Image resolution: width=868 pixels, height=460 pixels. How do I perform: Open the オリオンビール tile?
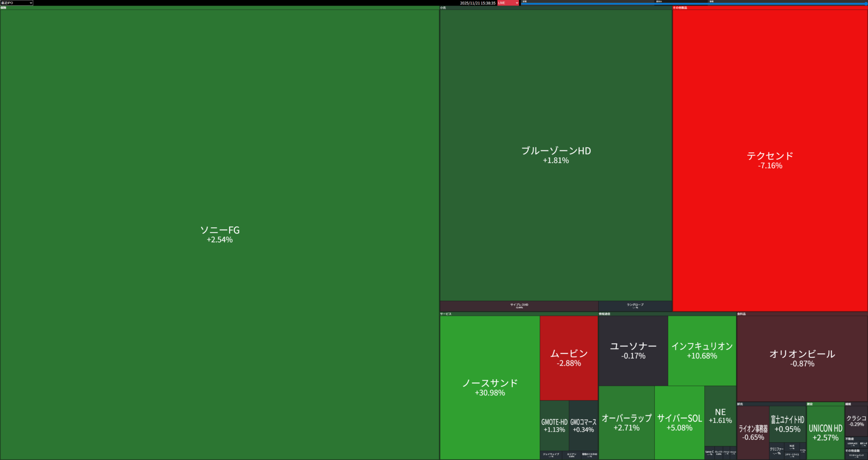(x=802, y=358)
